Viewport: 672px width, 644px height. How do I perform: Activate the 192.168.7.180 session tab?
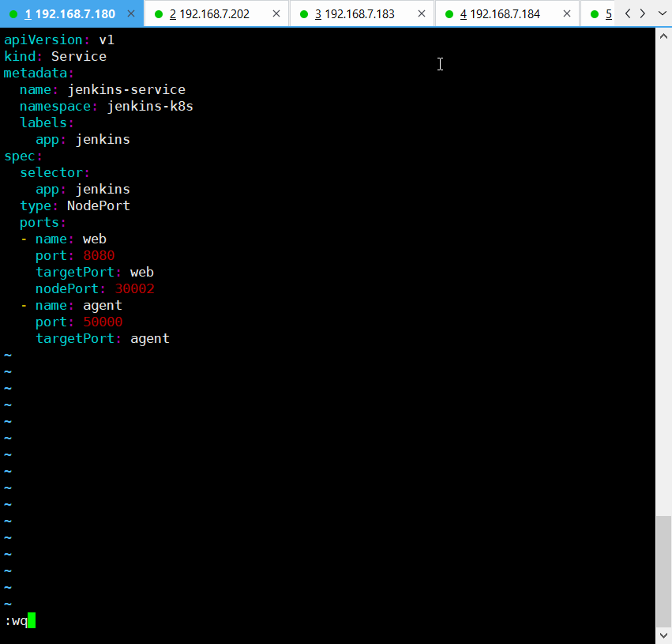[x=69, y=14]
